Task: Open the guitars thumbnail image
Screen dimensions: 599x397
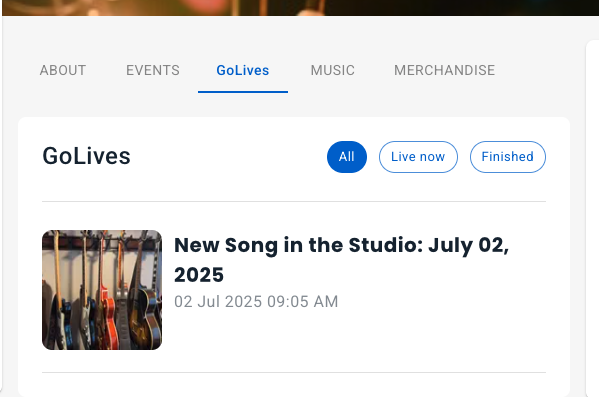Action: (102, 290)
